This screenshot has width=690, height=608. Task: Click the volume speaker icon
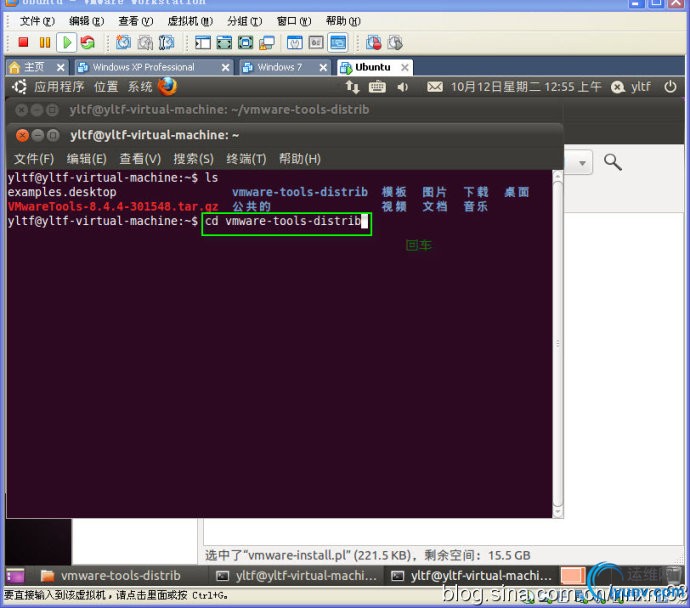(x=403, y=87)
